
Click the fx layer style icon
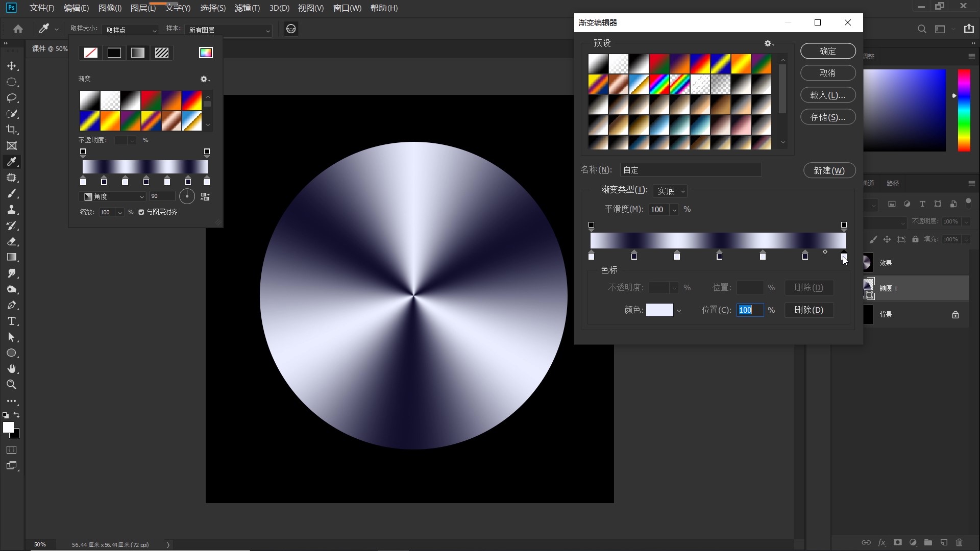881,542
